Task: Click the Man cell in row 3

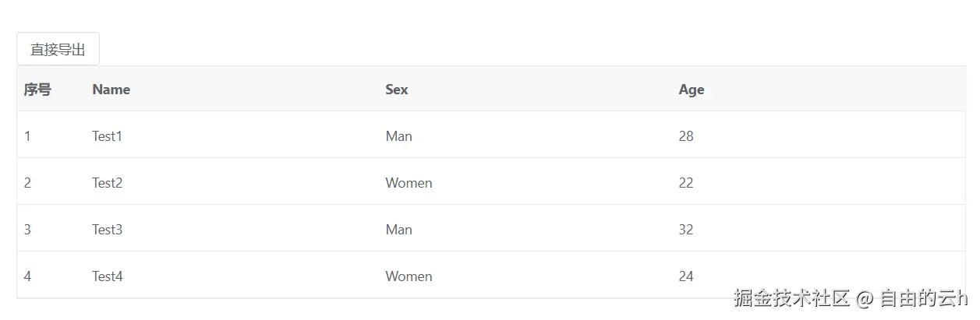Action: click(x=398, y=230)
